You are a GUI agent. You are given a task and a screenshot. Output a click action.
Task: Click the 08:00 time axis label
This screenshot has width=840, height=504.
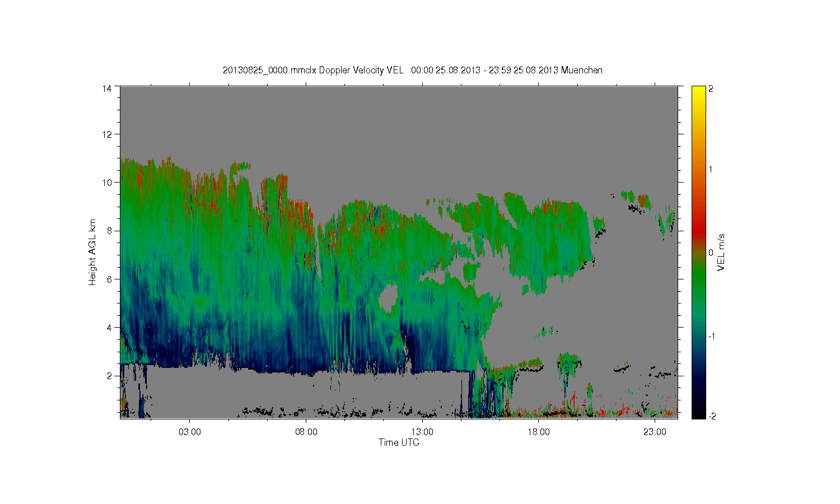tap(306, 432)
